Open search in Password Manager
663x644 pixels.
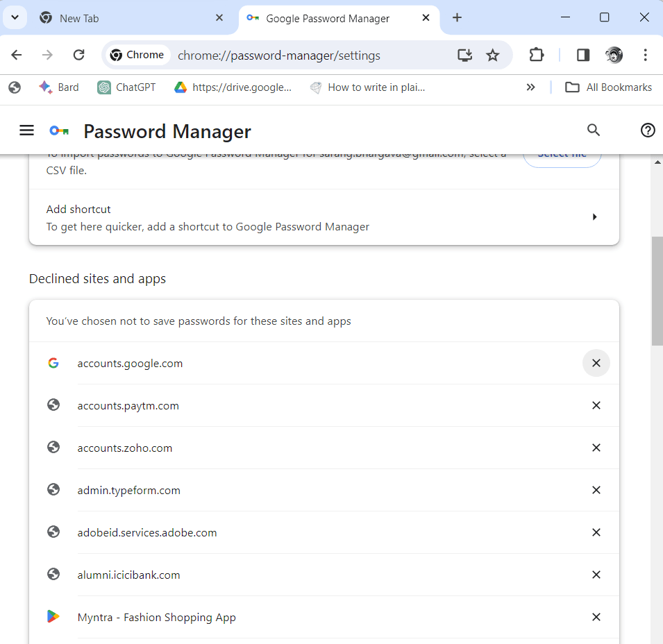click(x=594, y=130)
